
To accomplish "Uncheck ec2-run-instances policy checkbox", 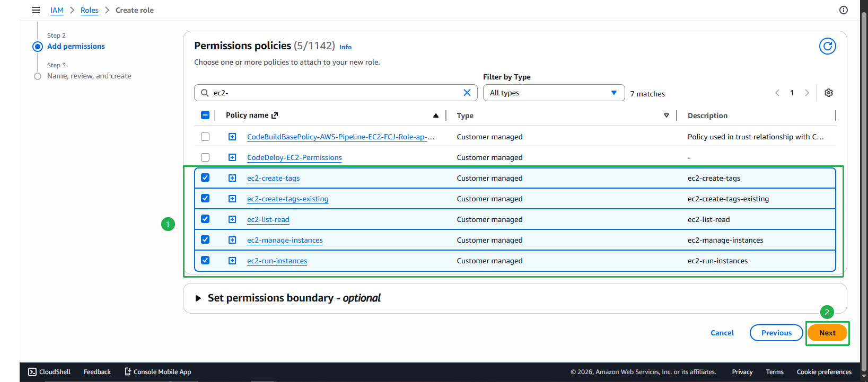I will (x=205, y=261).
